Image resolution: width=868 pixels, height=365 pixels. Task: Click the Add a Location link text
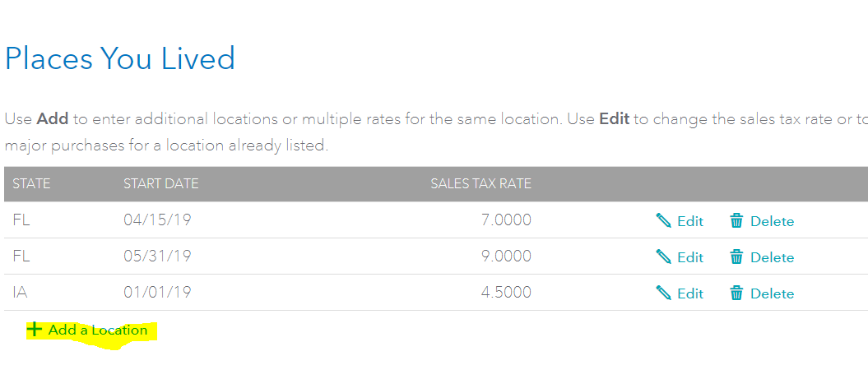point(98,330)
